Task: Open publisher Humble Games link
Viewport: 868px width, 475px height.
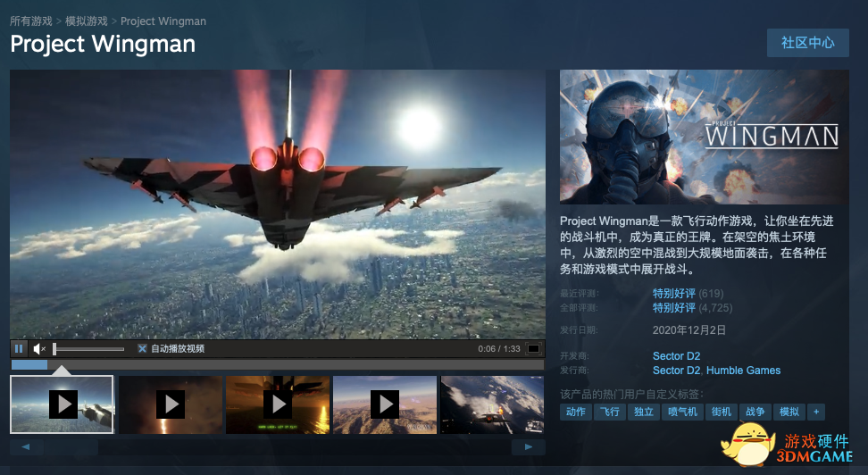Action: (x=744, y=371)
